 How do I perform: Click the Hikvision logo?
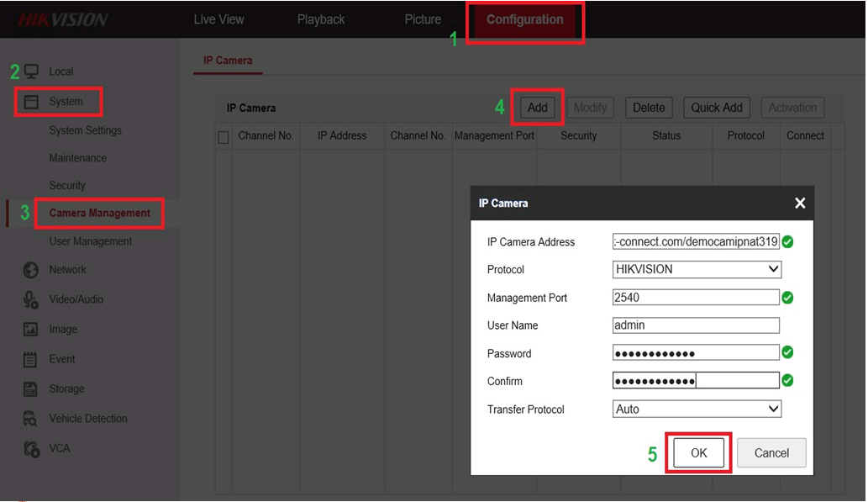tap(62, 20)
